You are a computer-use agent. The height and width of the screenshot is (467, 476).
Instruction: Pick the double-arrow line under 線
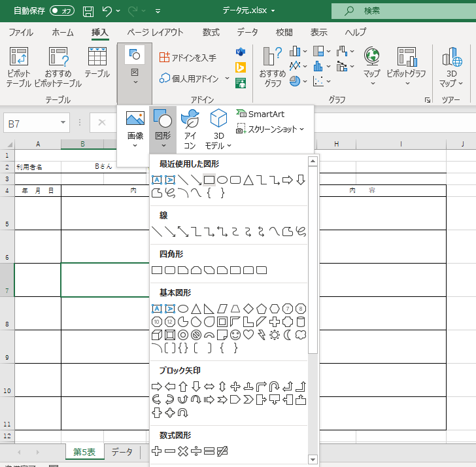click(183, 232)
